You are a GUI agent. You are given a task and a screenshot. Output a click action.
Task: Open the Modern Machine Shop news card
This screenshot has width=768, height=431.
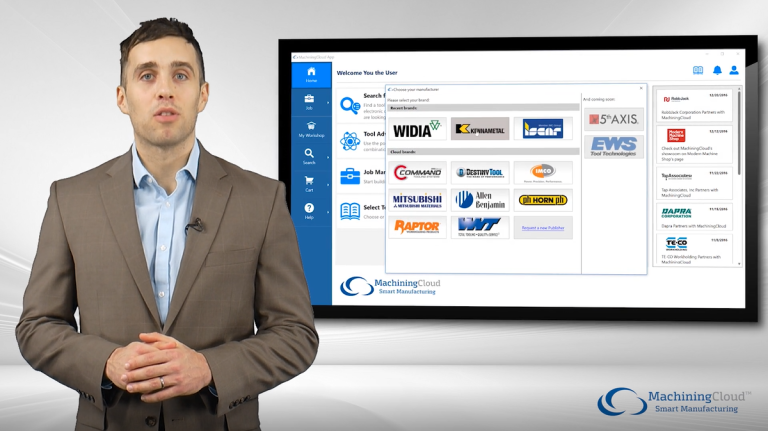pos(694,144)
